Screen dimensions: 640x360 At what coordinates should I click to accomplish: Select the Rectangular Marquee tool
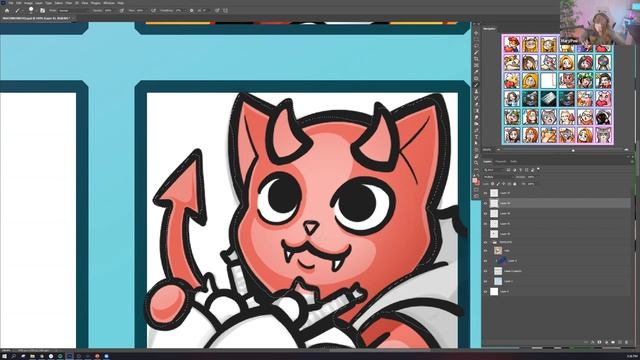(x=476, y=40)
